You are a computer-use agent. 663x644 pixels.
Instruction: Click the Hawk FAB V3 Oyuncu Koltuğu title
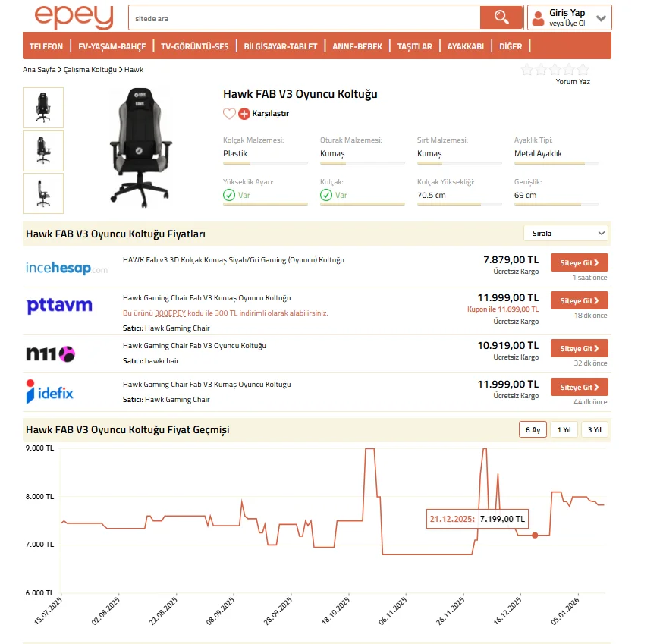pos(300,94)
